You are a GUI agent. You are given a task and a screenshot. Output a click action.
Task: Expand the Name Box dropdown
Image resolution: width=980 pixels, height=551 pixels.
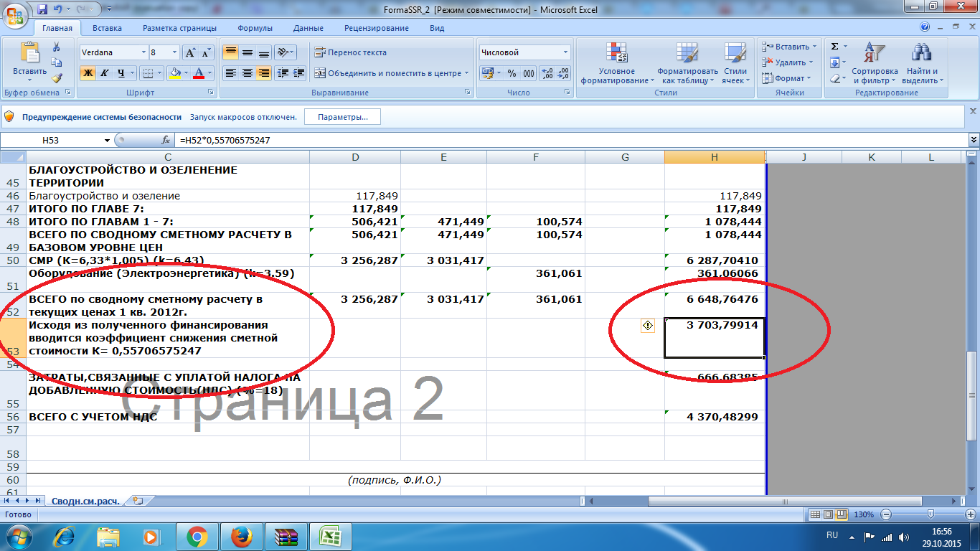click(x=108, y=141)
